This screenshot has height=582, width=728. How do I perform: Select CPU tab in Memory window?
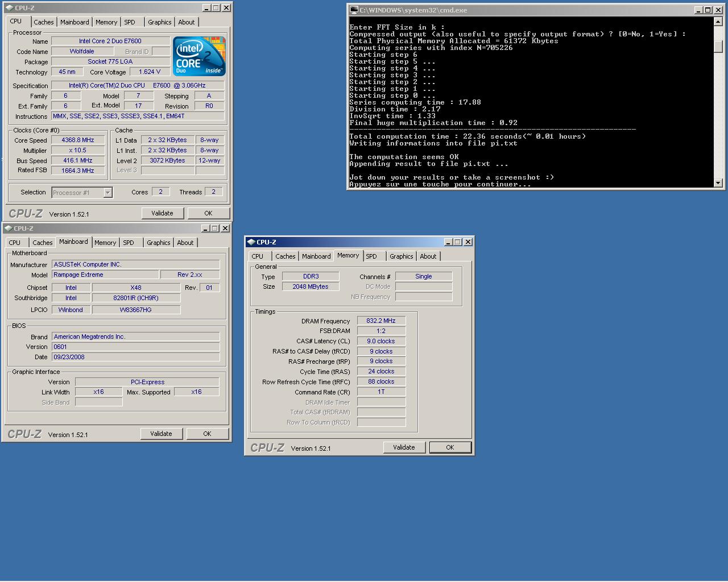258,256
